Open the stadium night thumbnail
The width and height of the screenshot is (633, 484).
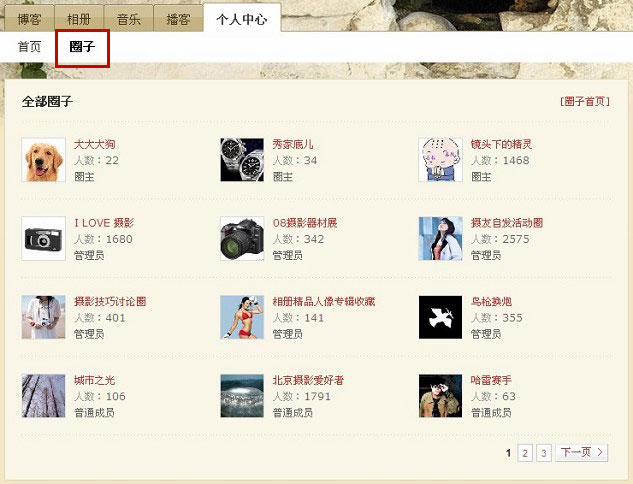[x=242, y=396]
